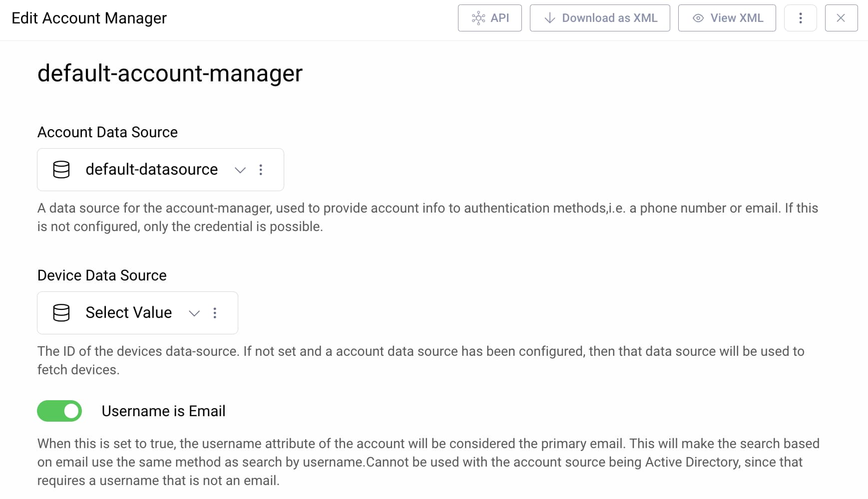Click the Edit Account Manager title
Viewport: 868px width, 499px height.
pyautogui.click(x=90, y=18)
